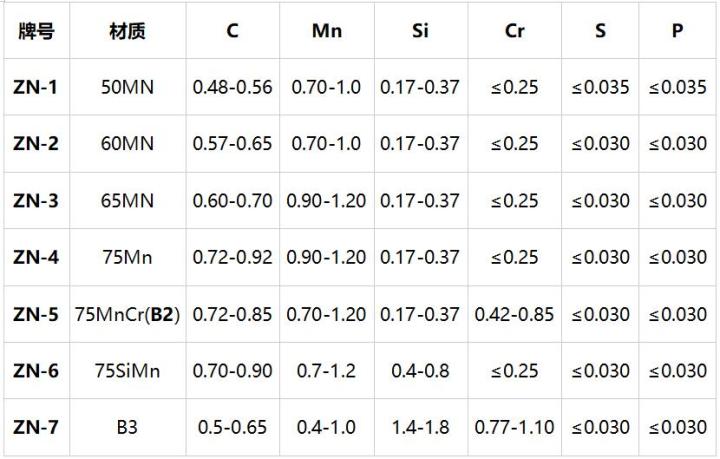Select the 65MN material cell

127,200
